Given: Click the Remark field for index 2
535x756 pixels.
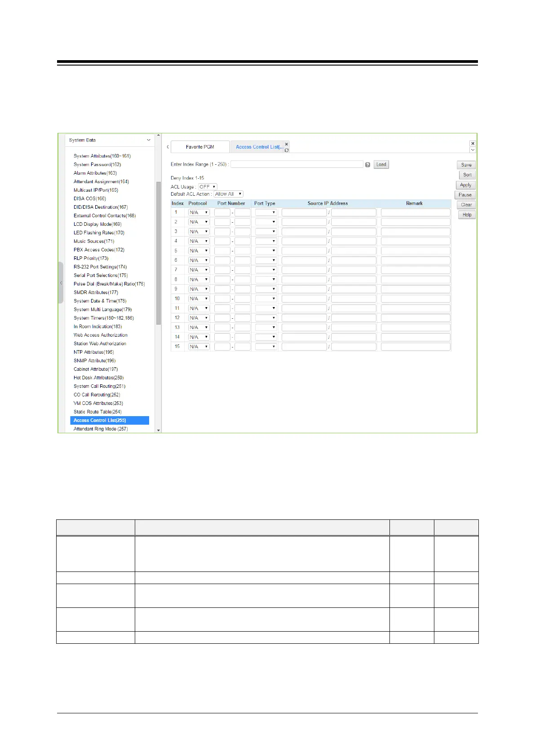Looking at the screenshot, I should tap(416, 222).
